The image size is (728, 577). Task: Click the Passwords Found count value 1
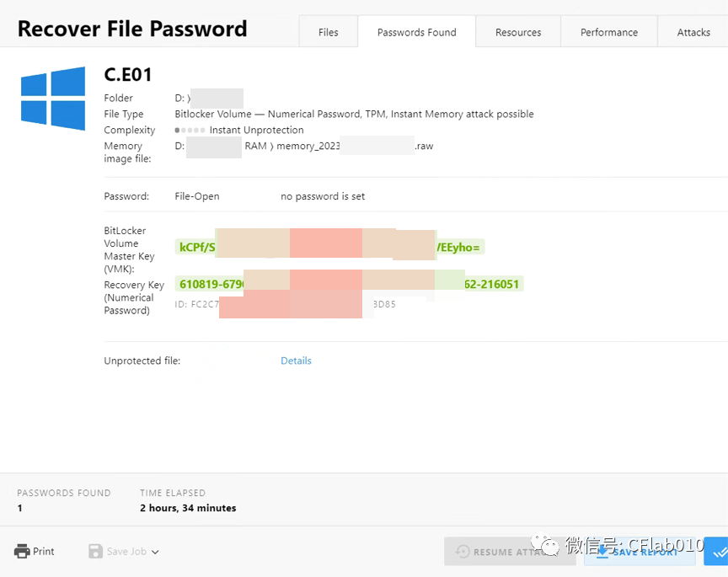tap(20, 508)
